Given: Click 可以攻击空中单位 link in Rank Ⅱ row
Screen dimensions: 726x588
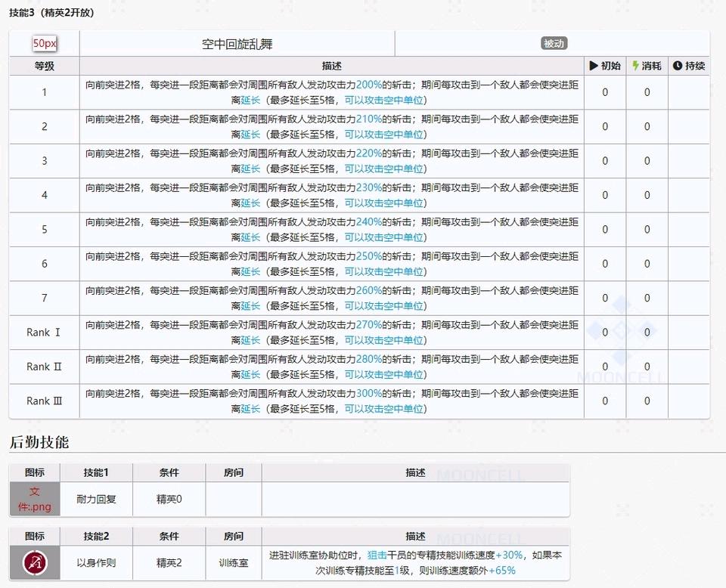Looking at the screenshot, I should [x=384, y=374].
